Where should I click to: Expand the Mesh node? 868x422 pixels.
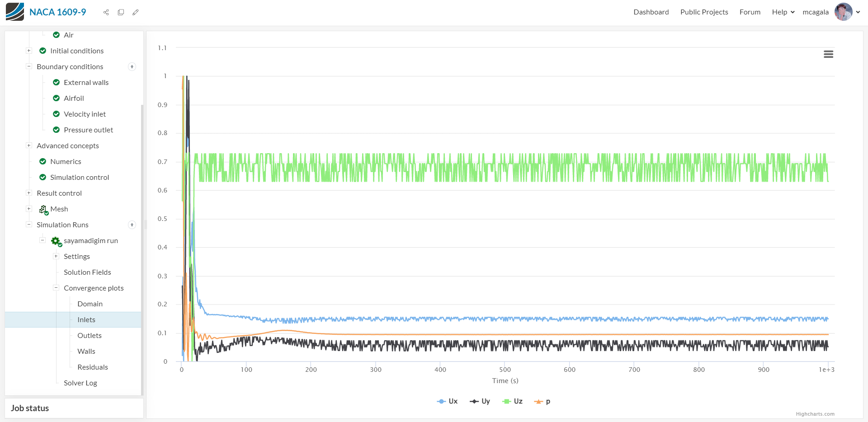(x=29, y=209)
